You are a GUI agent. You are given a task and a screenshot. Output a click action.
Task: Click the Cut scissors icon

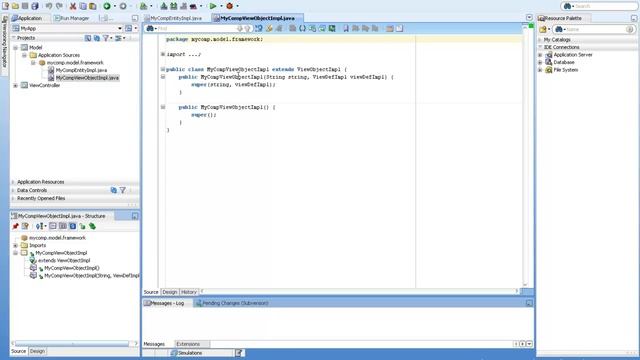click(73, 6)
